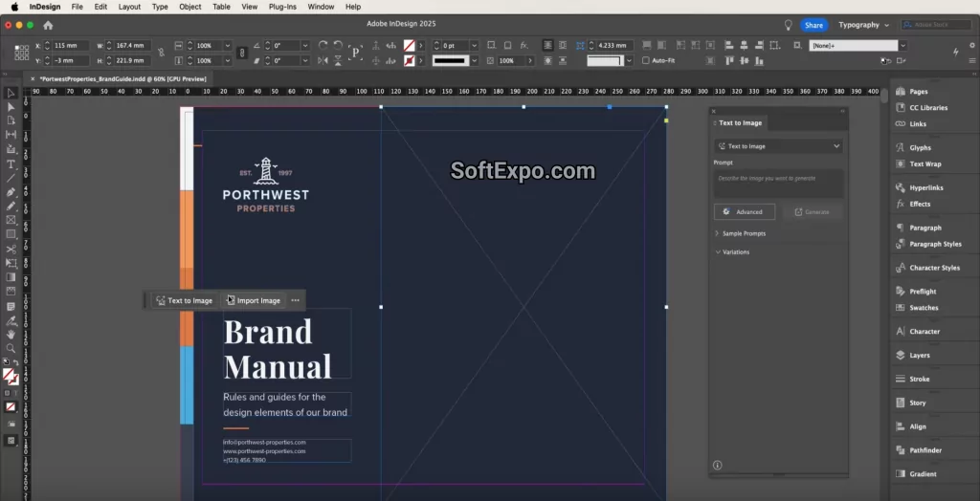Screen dimensions: 980x501
Task: Select the Selection tool arrow
Action: tap(11, 93)
